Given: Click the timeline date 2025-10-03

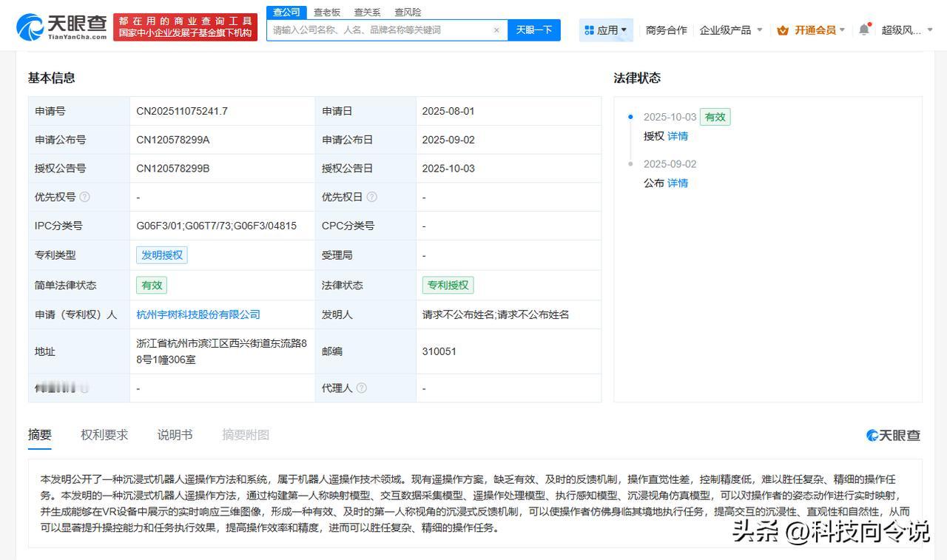Looking at the screenshot, I should [670, 117].
